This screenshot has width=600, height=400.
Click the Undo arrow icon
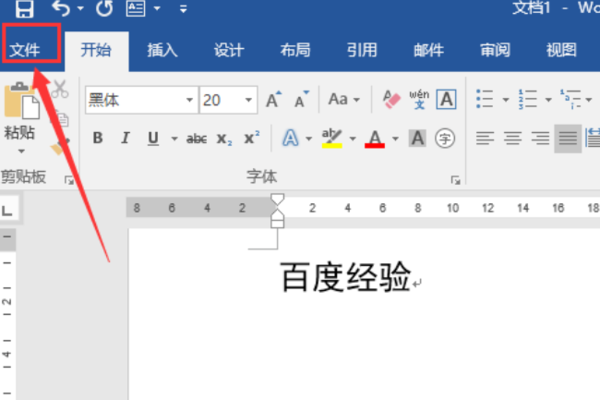pyautogui.click(x=61, y=8)
